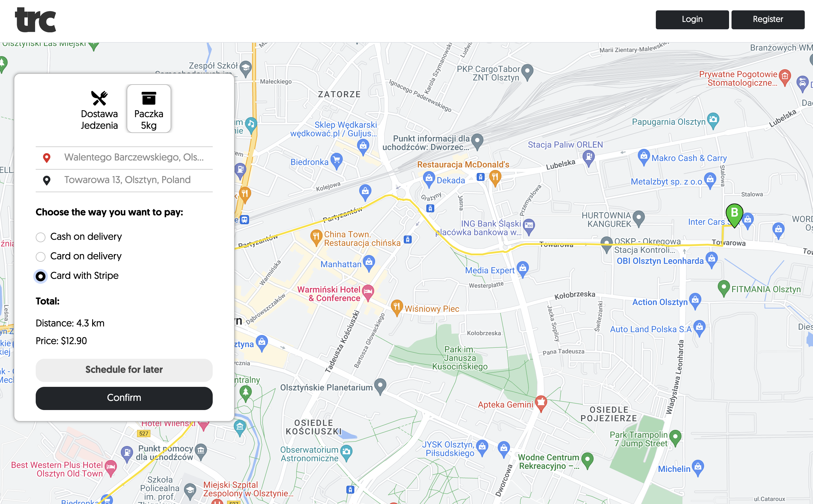Click the Biedronka shopping cart pin

point(337,161)
